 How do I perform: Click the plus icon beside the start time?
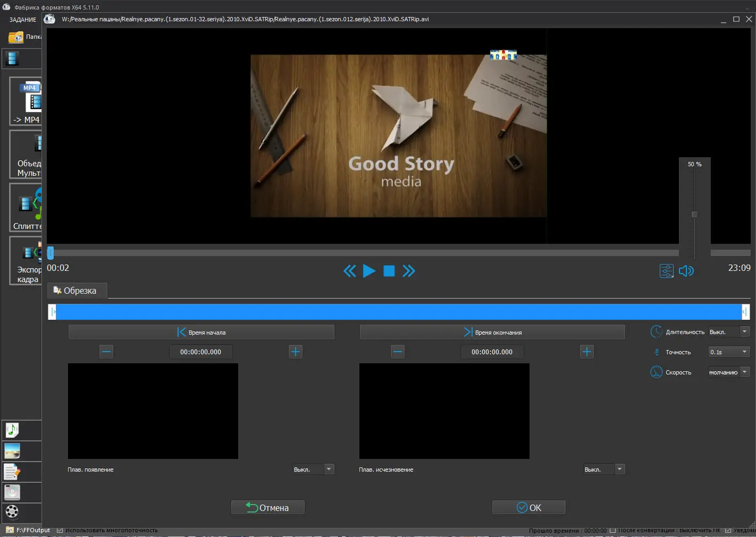[296, 352]
